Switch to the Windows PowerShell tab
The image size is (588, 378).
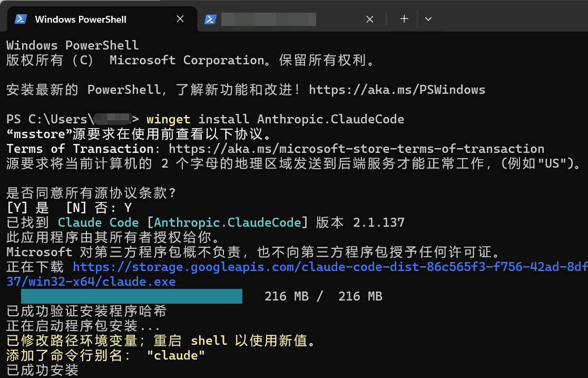click(x=102, y=19)
